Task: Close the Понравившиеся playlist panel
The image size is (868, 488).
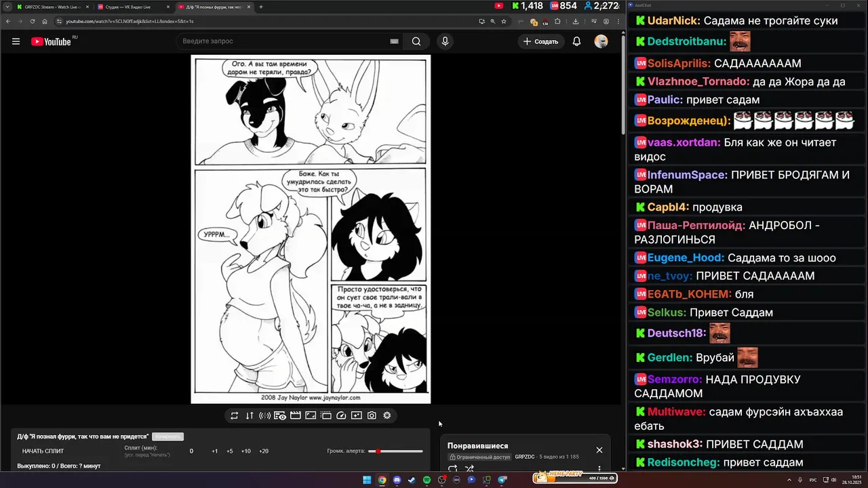Action: (x=599, y=450)
